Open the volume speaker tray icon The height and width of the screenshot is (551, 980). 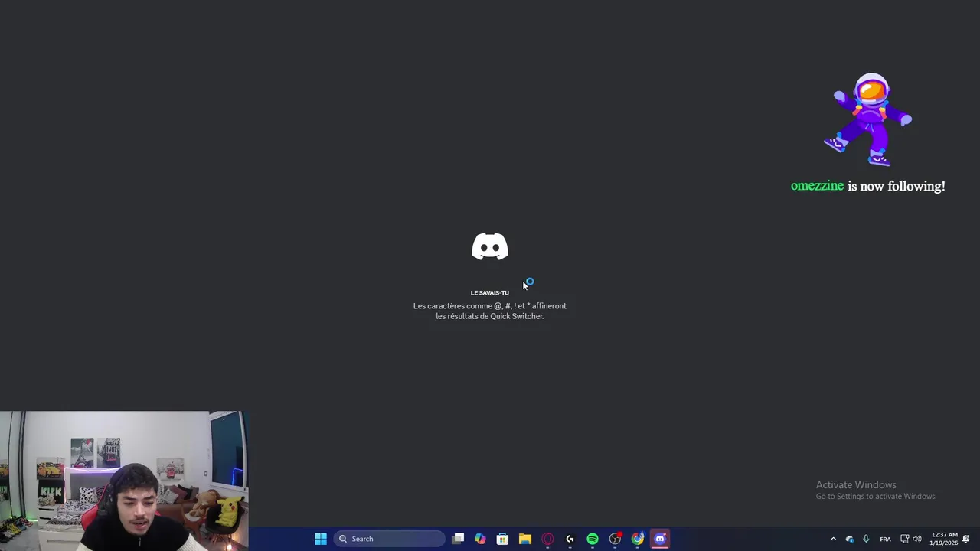click(917, 539)
